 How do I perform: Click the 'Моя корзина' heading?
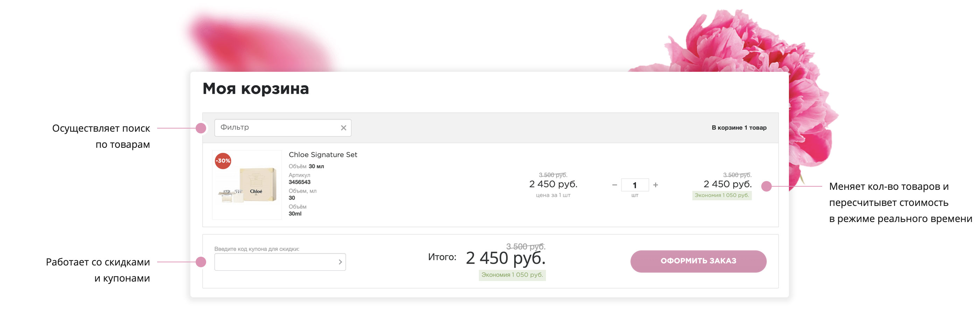click(x=255, y=89)
